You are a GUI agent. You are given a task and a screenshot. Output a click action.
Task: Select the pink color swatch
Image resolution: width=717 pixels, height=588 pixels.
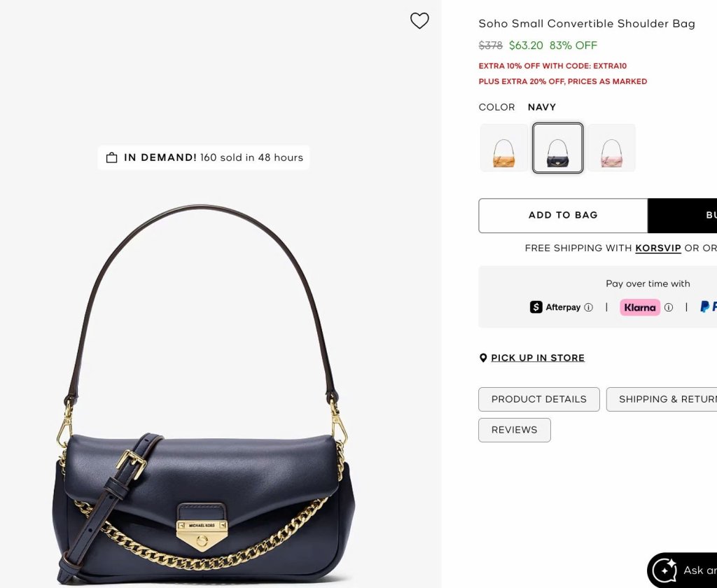611,148
